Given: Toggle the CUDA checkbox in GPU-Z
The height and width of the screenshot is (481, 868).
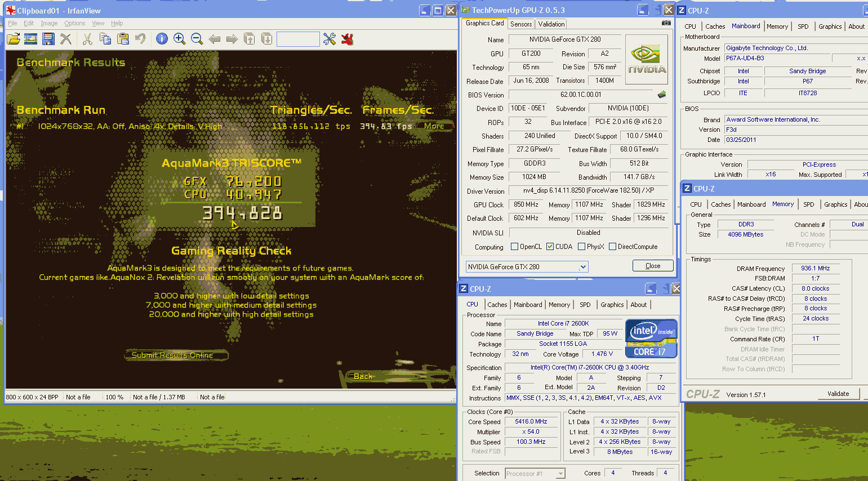Looking at the screenshot, I should (550, 247).
